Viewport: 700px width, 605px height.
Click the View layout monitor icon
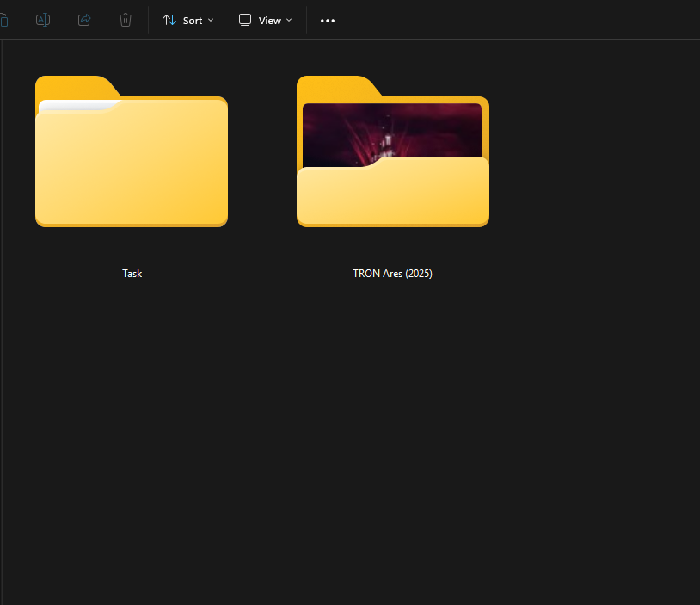click(x=245, y=20)
